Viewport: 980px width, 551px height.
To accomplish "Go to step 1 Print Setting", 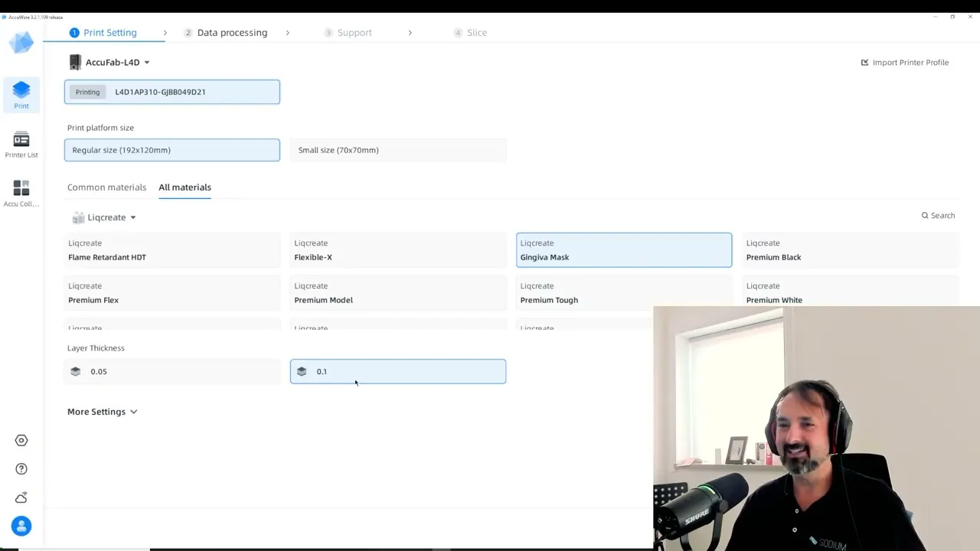I will (103, 33).
